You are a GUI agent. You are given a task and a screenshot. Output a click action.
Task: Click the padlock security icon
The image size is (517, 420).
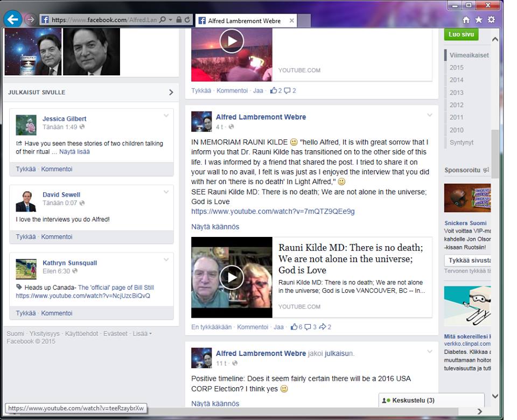pyautogui.click(x=179, y=19)
